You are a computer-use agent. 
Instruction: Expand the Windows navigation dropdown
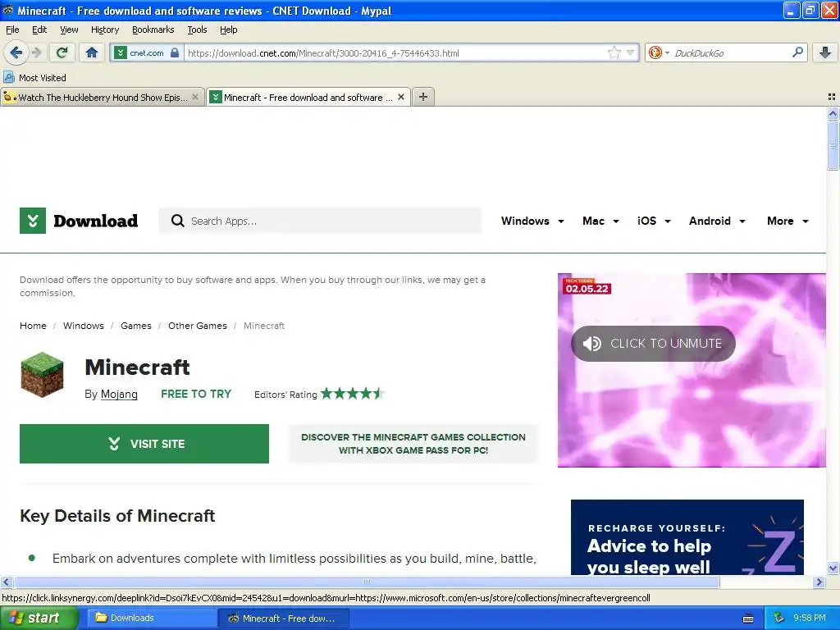tap(532, 221)
